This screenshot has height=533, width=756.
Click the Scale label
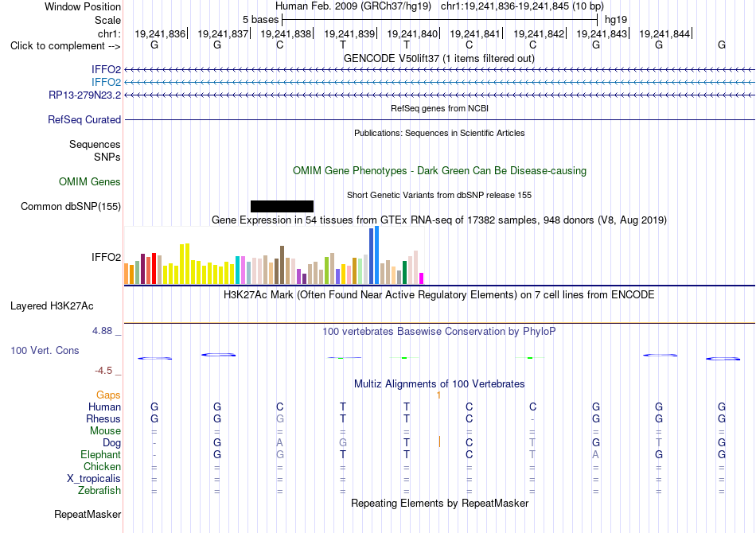point(107,20)
